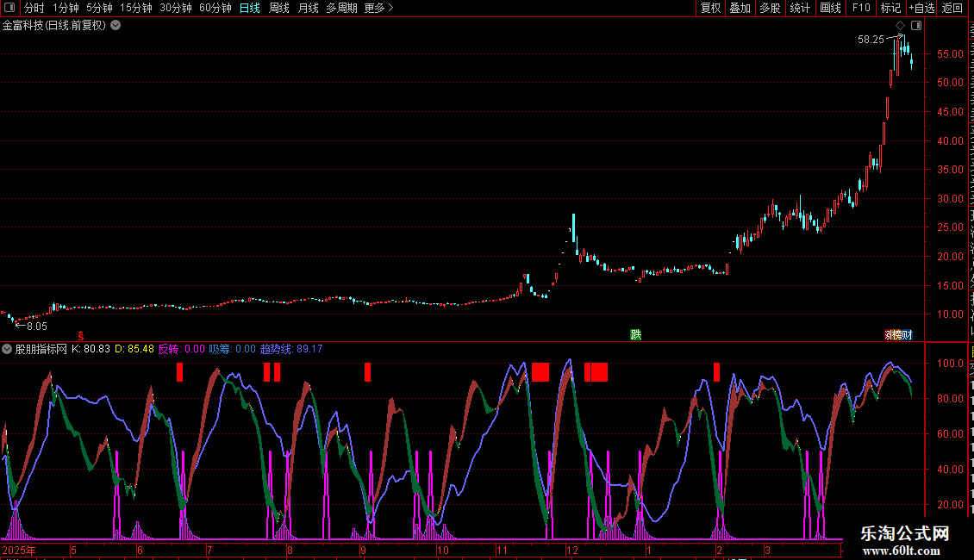Activate the 画线 drawing tool
The height and width of the screenshot is (560, 974).
click(831, 8)
